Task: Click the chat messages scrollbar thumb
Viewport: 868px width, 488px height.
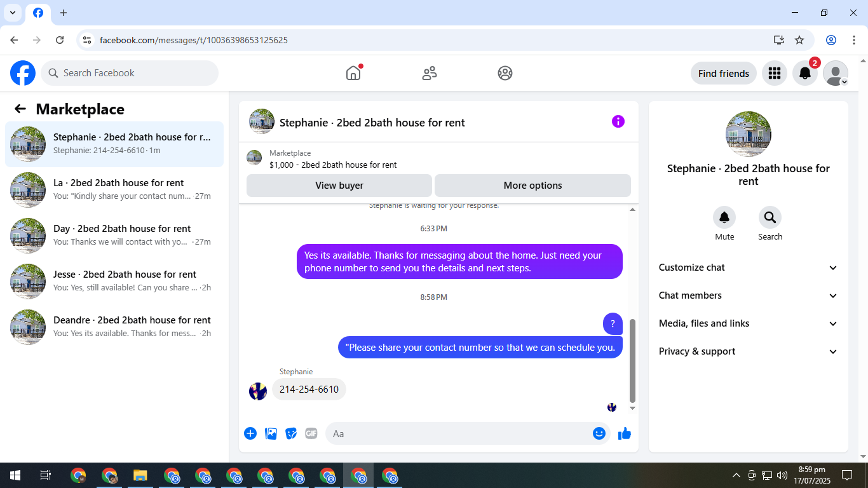Action: (x=632, y=360)
